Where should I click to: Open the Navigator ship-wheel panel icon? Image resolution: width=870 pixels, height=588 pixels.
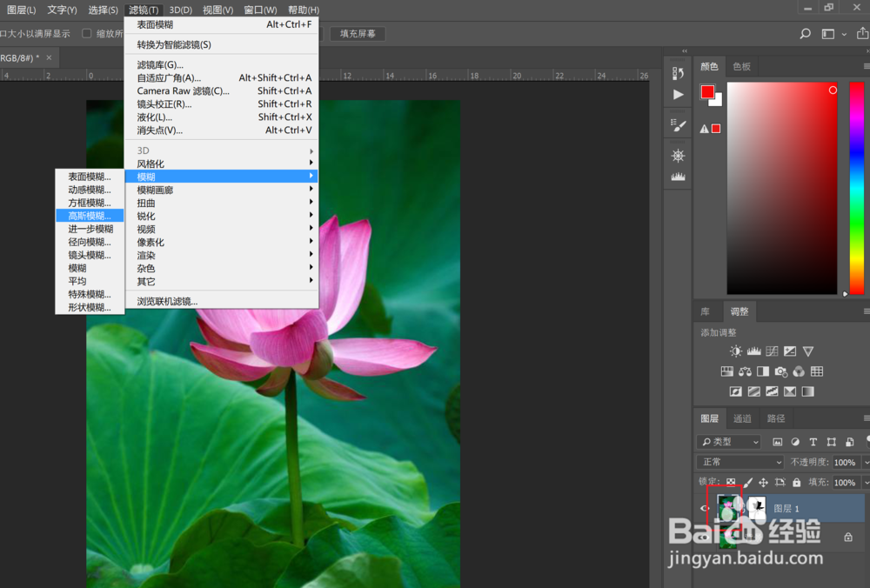tap(678, 156)
